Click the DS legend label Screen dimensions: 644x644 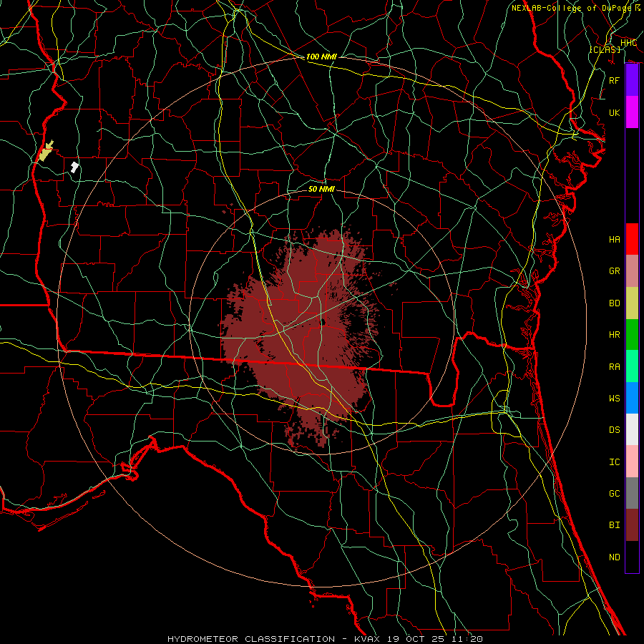click(x=614, y=430)
